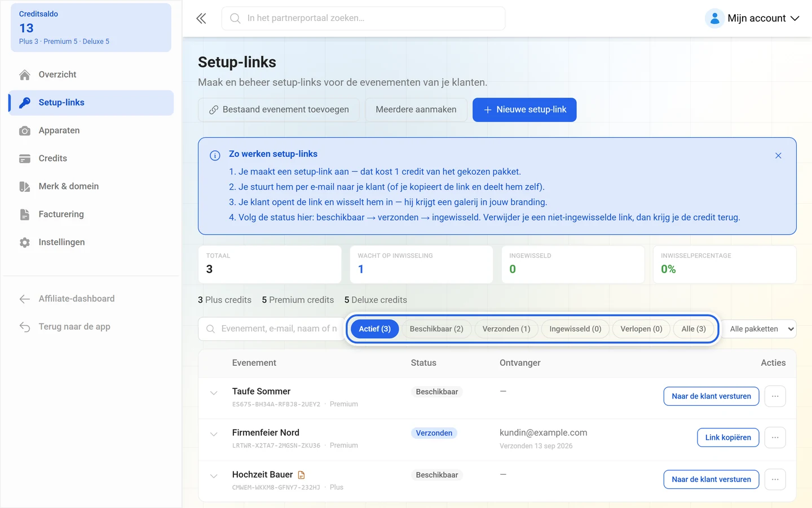
Task: Switch to the Ingewisseld (0) filter
Action: pyautogui.click(x=575, y=329)
